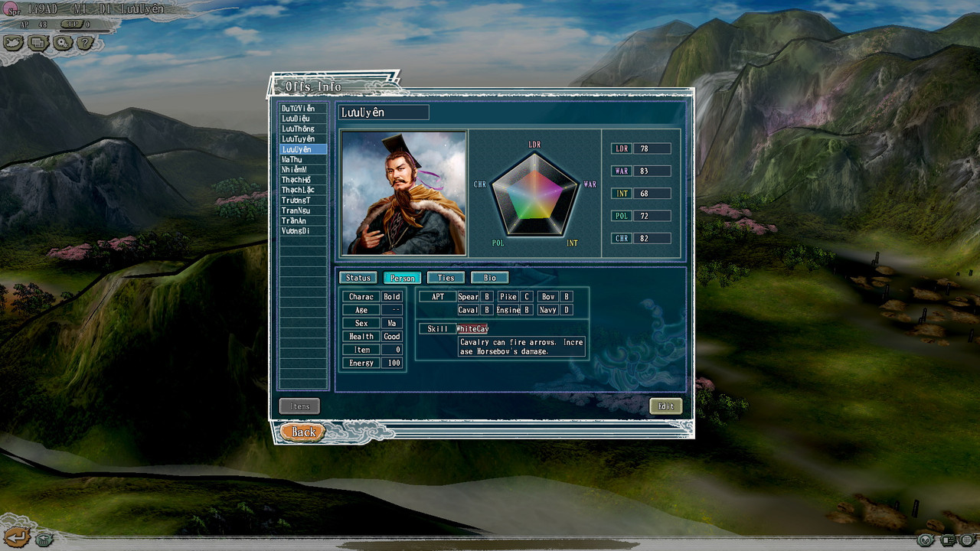This screenshot has width=980, height=551.
Task: Click the Energy value 100
Action: click(x=392, y=363)
